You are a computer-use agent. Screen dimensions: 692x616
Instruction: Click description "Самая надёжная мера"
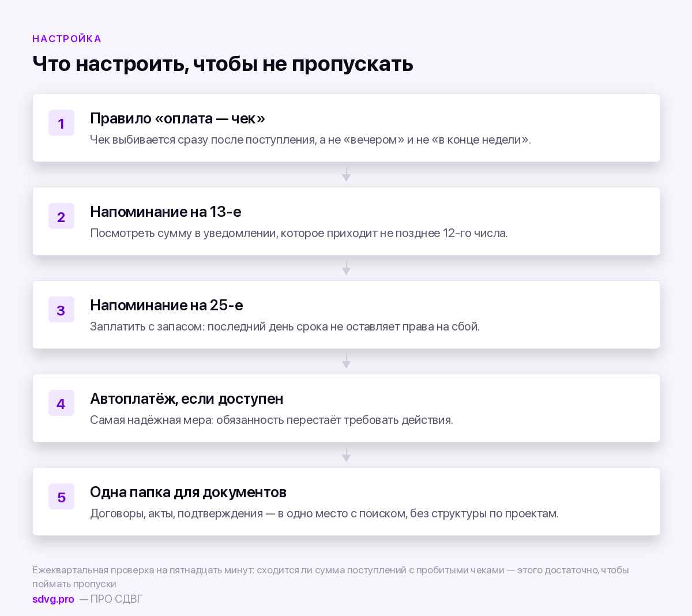tap(151, 420)
